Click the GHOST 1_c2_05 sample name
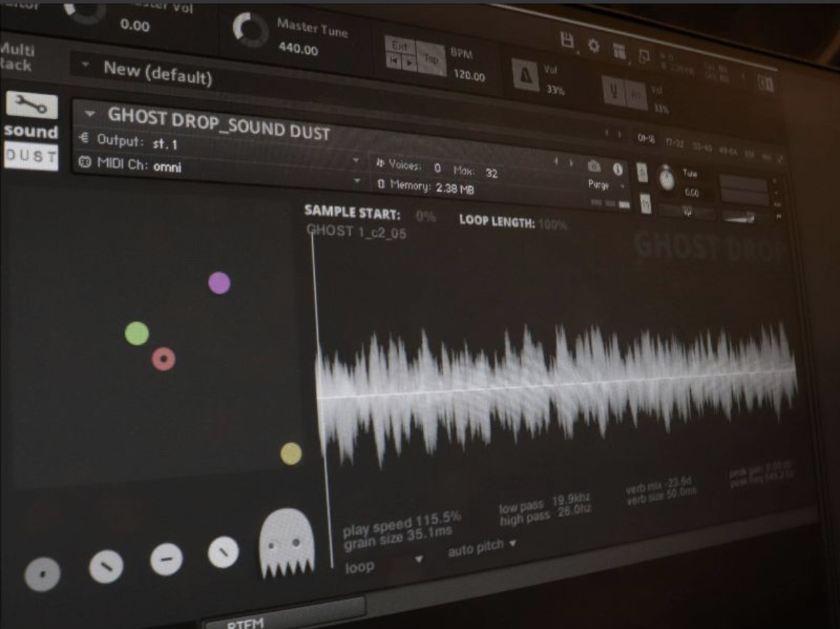The width and height of the screenshot is (840, 629). pos(356,232)
